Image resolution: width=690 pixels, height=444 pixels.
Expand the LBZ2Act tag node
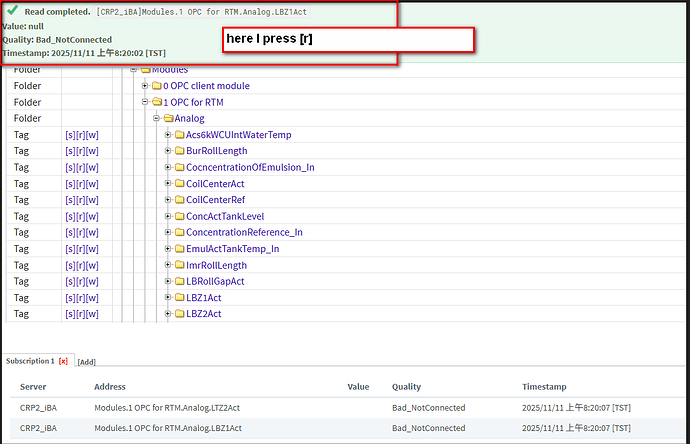click(168, 313)
